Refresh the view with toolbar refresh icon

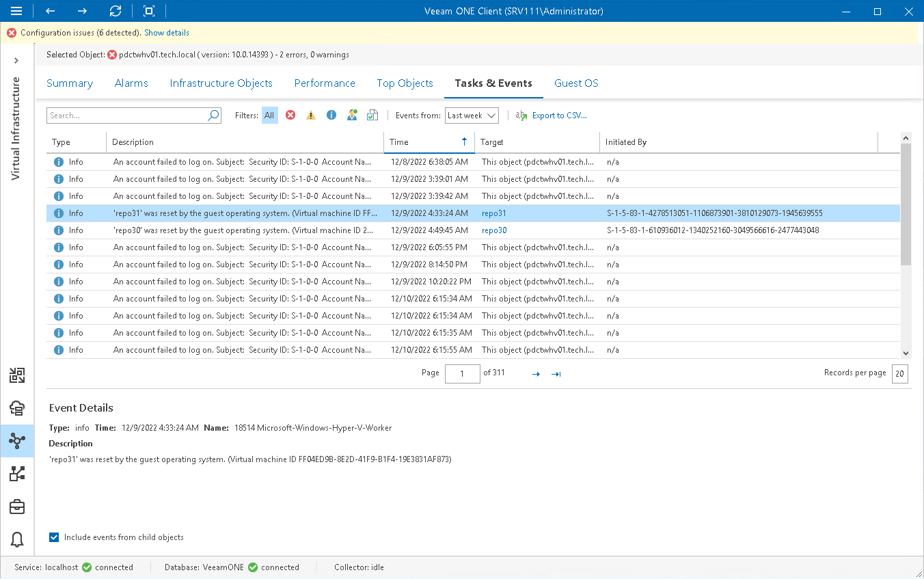[115, 11]
